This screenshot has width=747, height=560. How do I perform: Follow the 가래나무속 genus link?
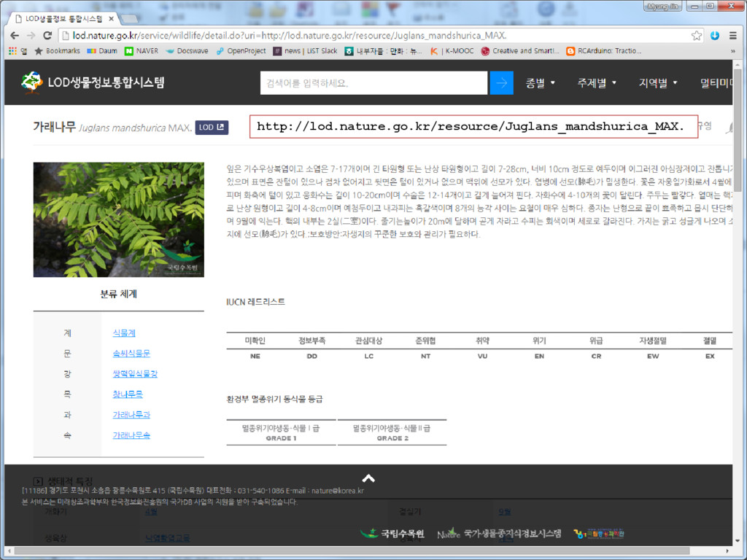pyautogui.click(x=131, y=435)
